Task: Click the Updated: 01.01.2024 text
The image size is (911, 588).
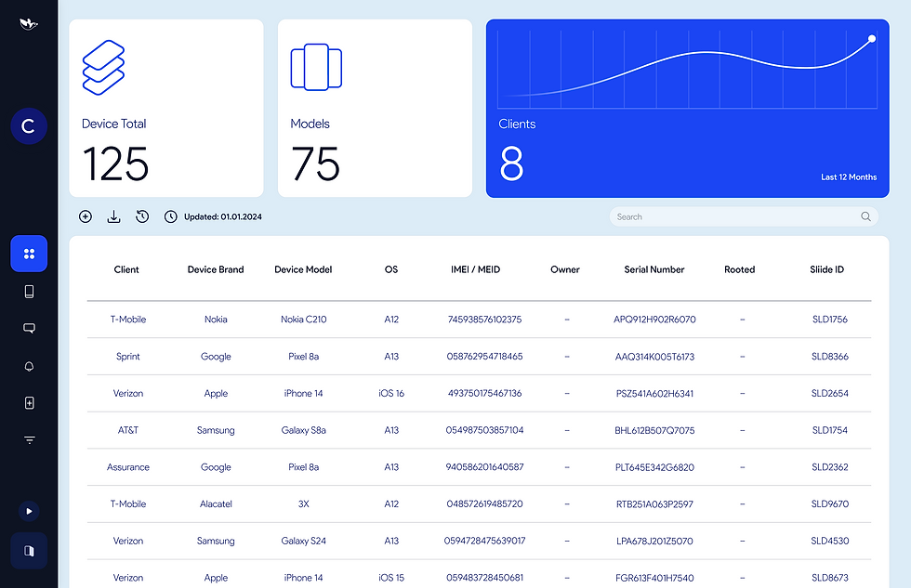Action: (x=223, y=216)
